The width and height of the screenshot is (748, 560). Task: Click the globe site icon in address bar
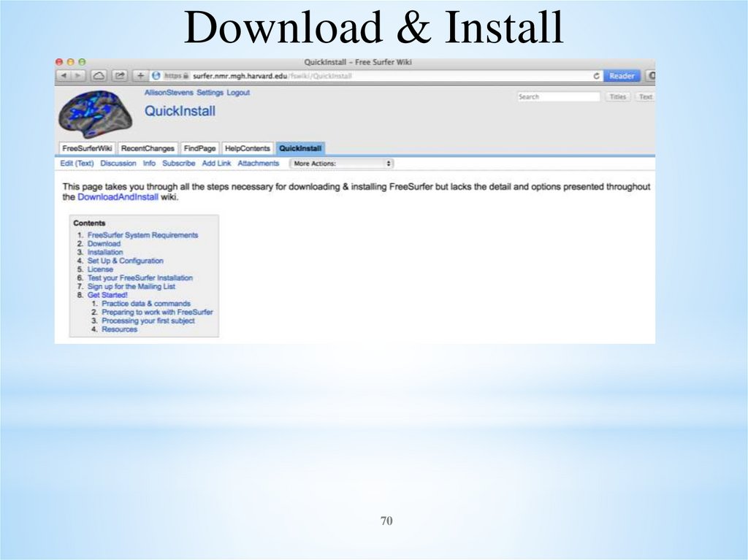coord(156,76)
